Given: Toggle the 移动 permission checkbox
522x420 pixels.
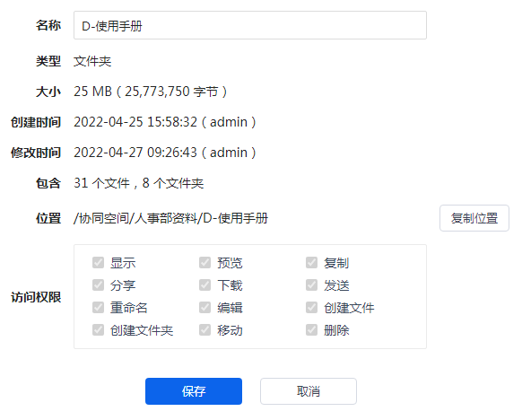Looking at the screenshot, I should 204,330.
